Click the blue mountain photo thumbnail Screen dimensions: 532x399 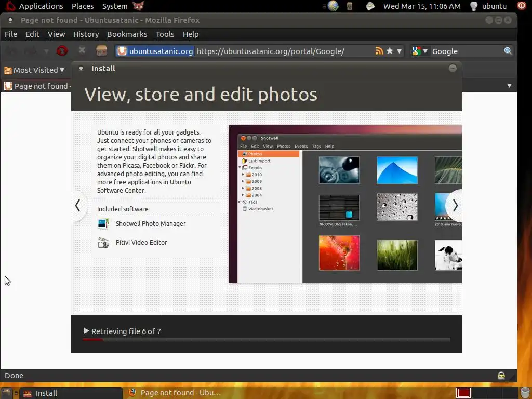pyautogui.click(x=397, y=170)
